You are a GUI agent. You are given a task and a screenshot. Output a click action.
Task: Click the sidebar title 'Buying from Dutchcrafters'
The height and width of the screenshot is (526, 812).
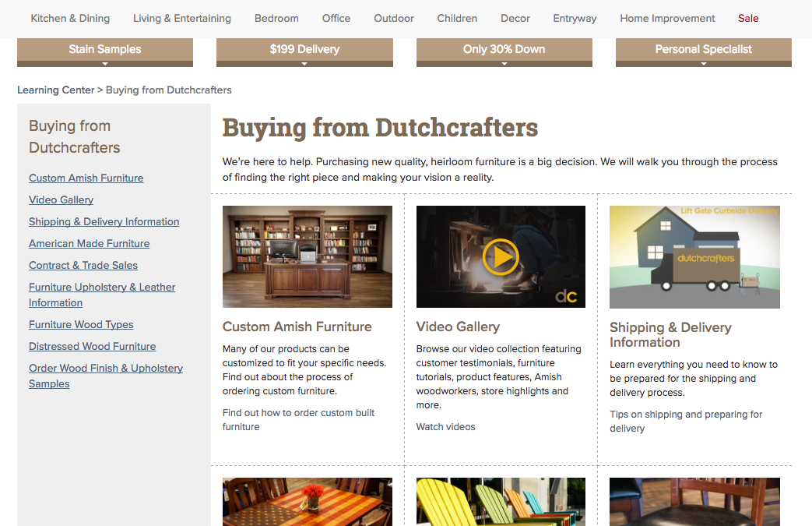(x=75, y=136)
